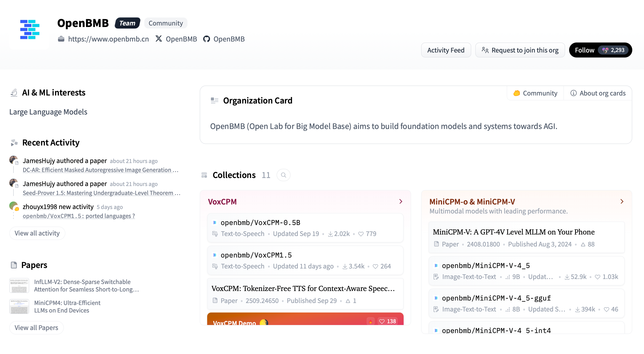Screen dimensions: 644x354
Task: Open the Activity Feed
Action: pos(446,50)
